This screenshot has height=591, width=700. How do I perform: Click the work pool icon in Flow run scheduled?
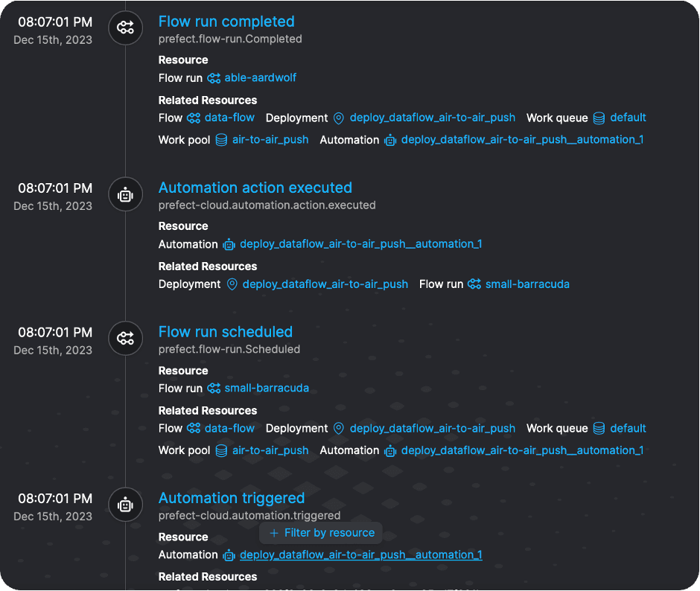point(221,450)
